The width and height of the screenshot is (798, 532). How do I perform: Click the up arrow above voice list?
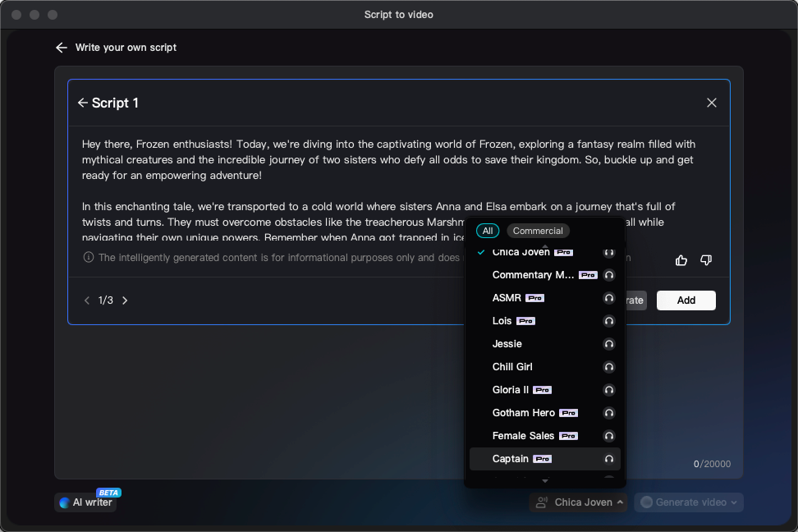pyautogui.click(x=545, y=245)
